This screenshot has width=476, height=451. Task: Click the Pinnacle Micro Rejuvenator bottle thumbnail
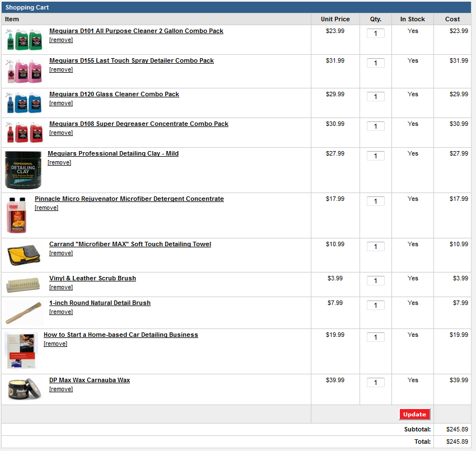click(17, 215)
